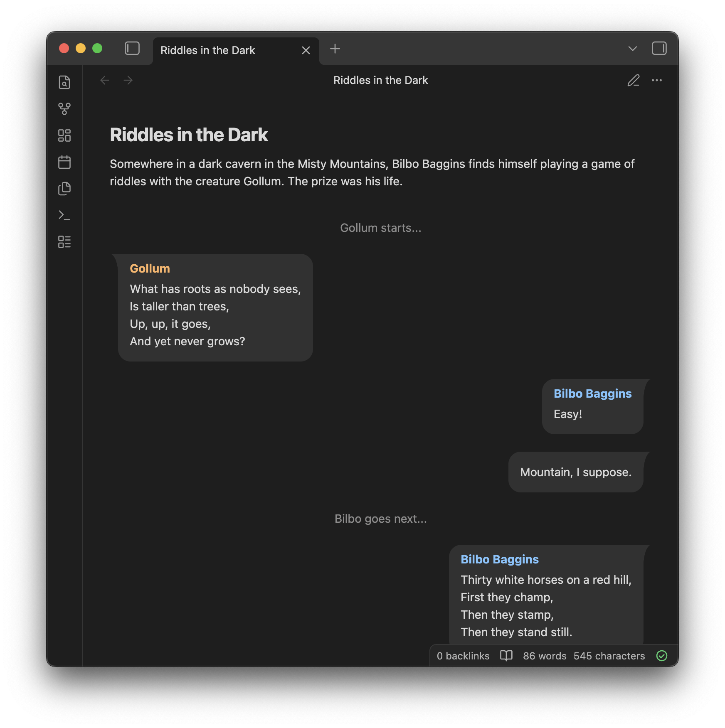Open the command palette terminal icon
The width and height of the screenshot is (725, 728).
point(64,215)
